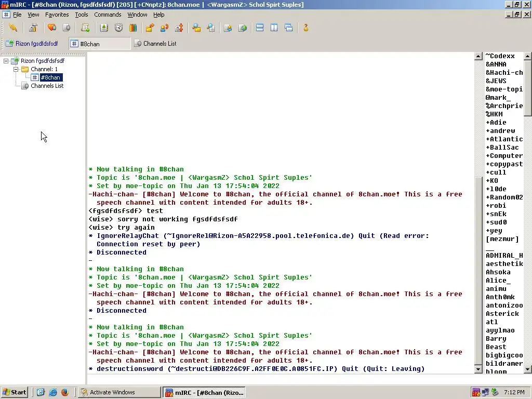The height and width of the screenshot is (399, 532).
Task: Select +robi in the nick list
Action: click(x=496, y=206)
